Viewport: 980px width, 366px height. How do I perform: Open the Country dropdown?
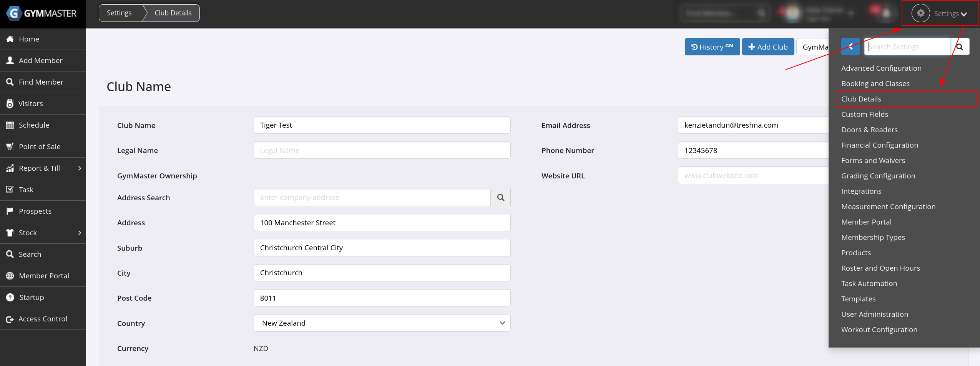click(382, 323)
